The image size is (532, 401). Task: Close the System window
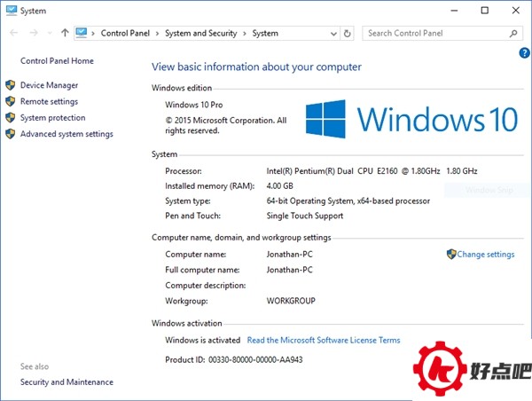pos(516,11)
